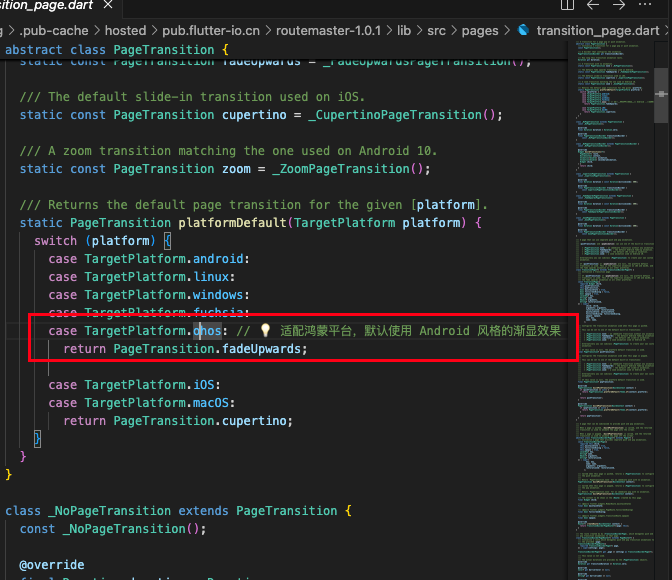Go back with the left arrow icon
672x580 pixels.
coord(593,5)
